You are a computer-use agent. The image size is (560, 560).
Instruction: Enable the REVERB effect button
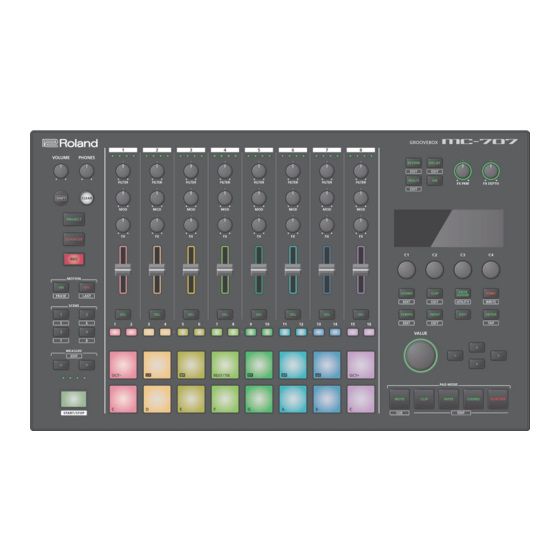tap(414, 163)
